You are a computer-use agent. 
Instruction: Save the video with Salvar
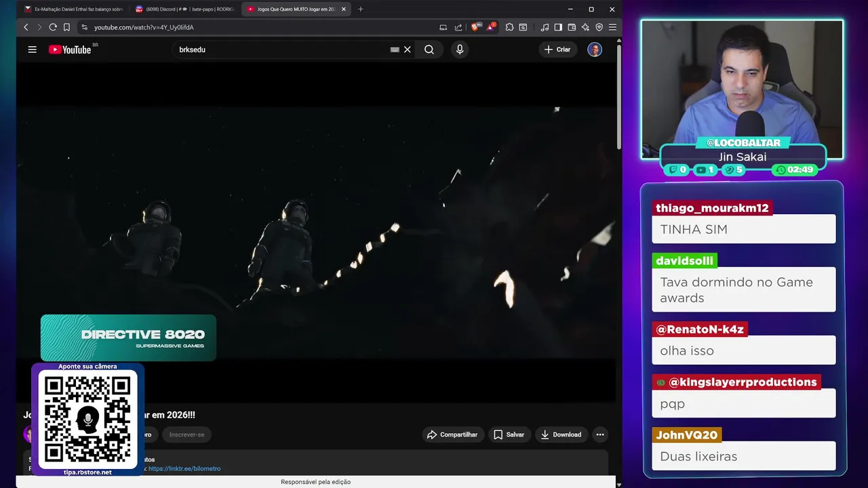[509, 434]
